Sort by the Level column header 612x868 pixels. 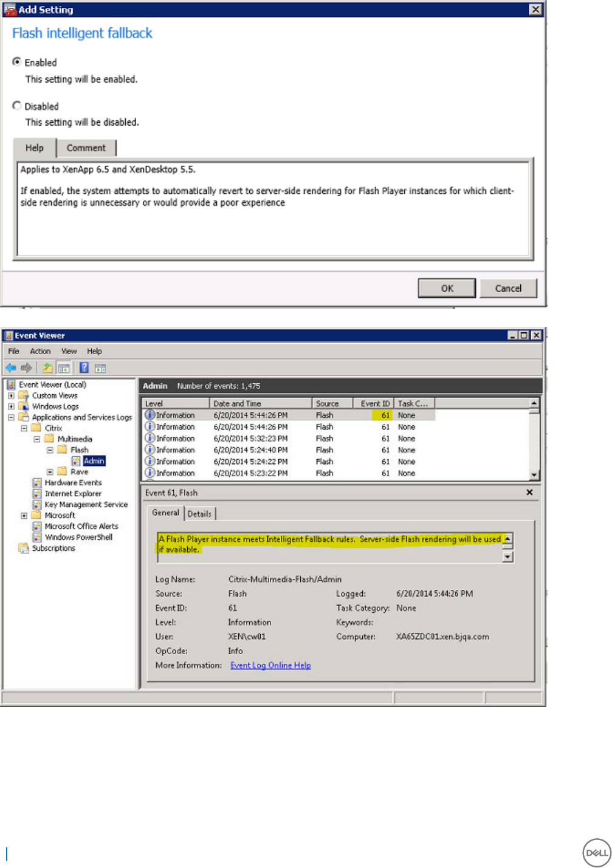coord(176,403)
